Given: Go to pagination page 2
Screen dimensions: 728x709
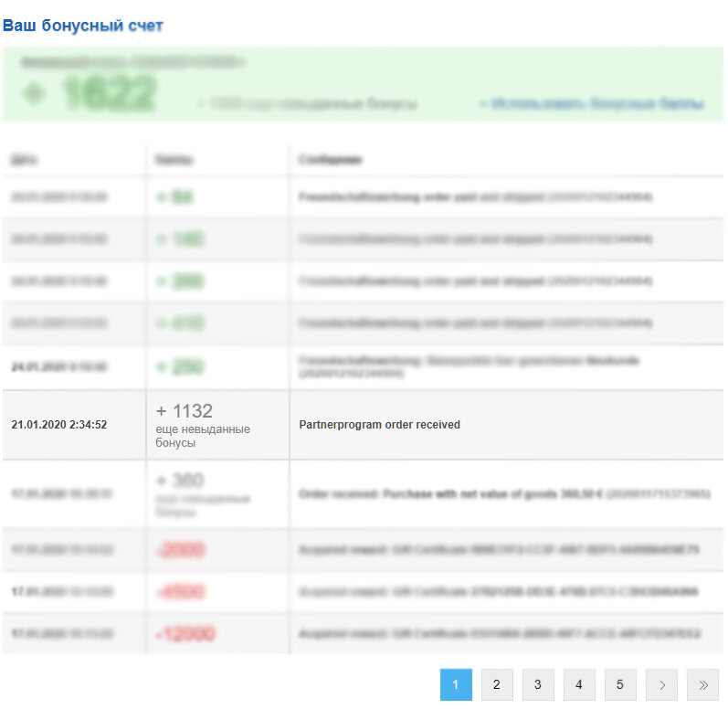Looking at the screenshot, I should click(x=497, y=684).
